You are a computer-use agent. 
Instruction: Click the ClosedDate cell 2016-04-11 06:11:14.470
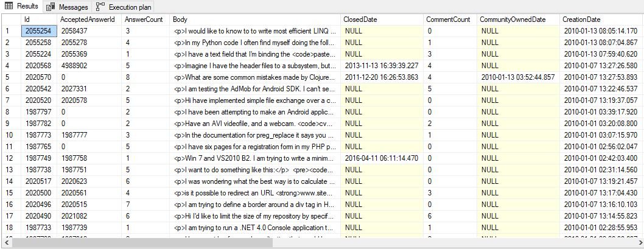(382, 158)
